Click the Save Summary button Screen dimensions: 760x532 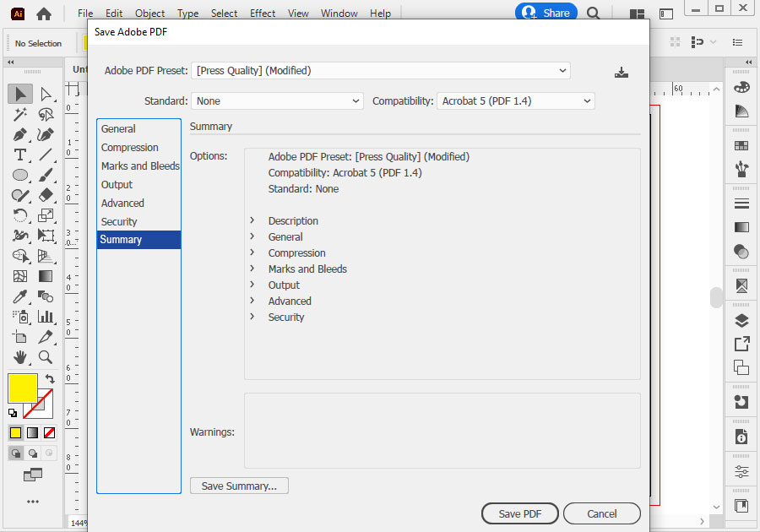point(239,486)
